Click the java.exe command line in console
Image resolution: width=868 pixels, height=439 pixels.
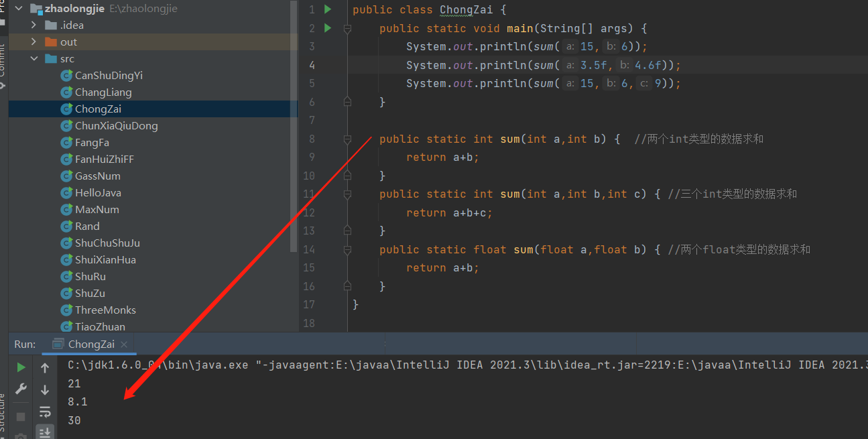tap(468, 365)
